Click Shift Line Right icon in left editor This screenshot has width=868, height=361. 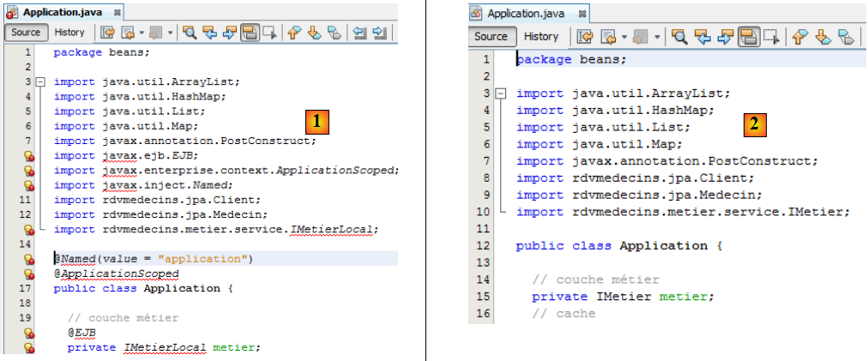[x=380, y=33]
